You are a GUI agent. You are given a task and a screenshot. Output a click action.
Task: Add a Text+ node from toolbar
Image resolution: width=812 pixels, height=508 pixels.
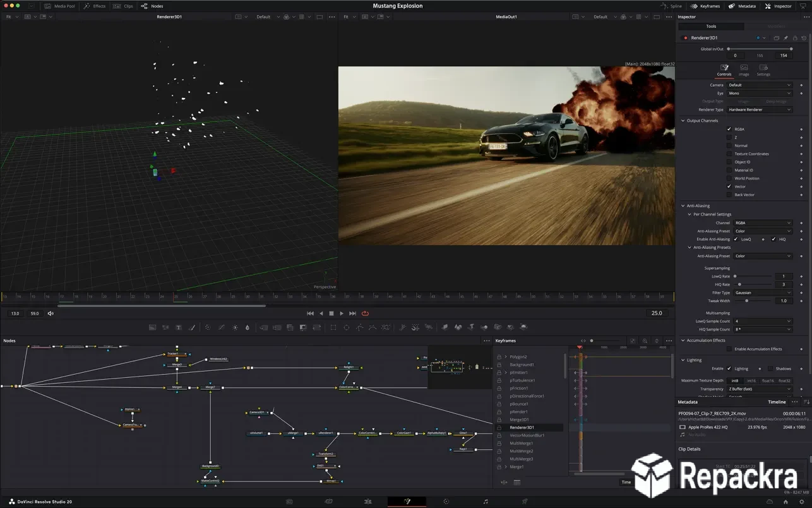[179, 327]
